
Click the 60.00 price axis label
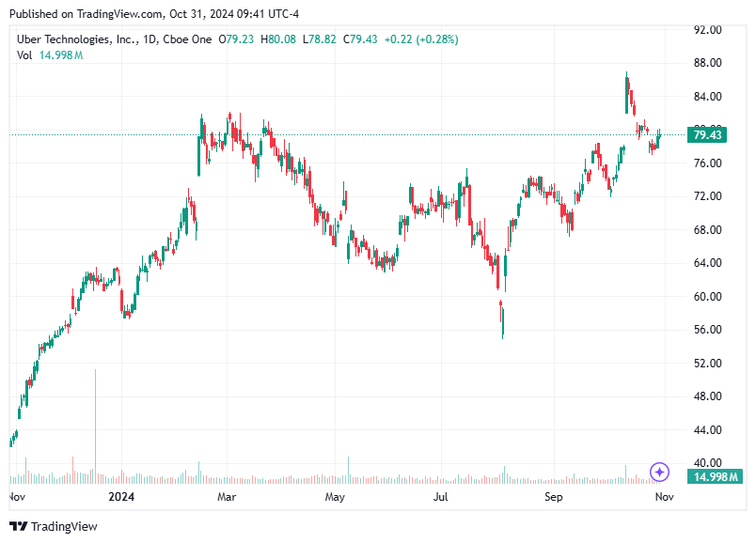707,297
